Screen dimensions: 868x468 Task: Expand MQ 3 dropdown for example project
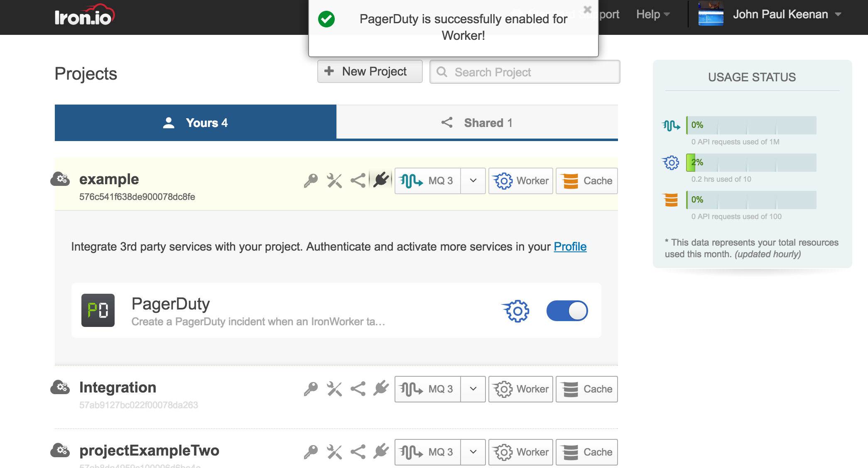pos(473,180)
